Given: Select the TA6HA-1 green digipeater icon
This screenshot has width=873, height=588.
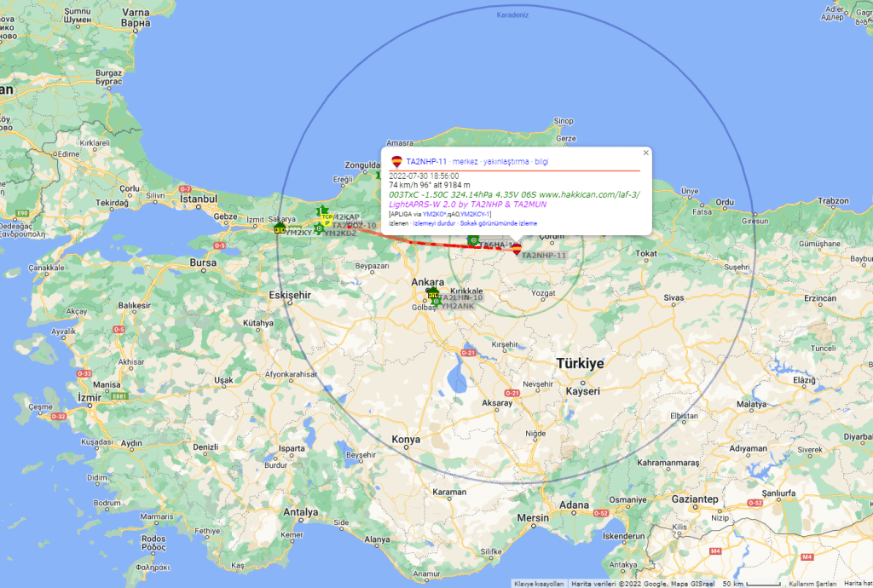Looking at the screenshot, I should (473, 240).
